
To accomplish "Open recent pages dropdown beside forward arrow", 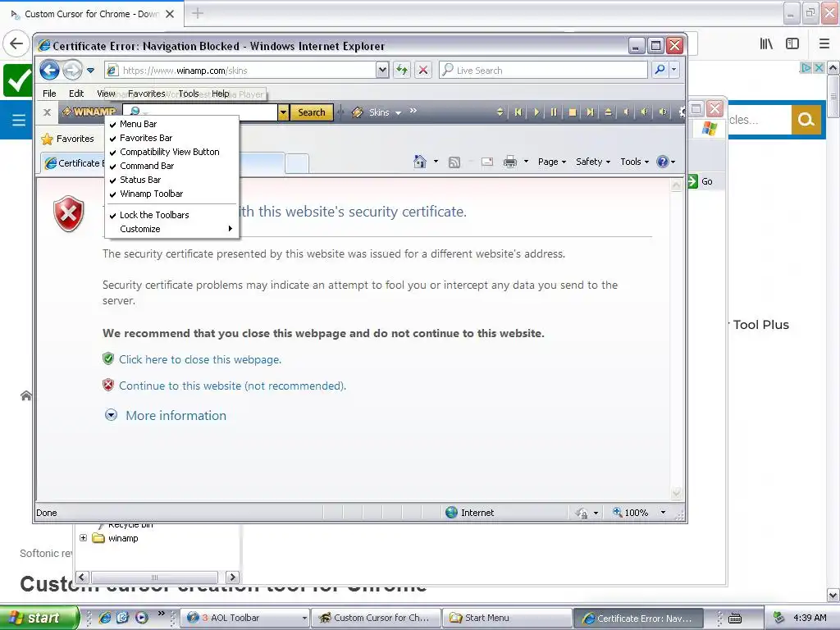I will click(90, 71).
